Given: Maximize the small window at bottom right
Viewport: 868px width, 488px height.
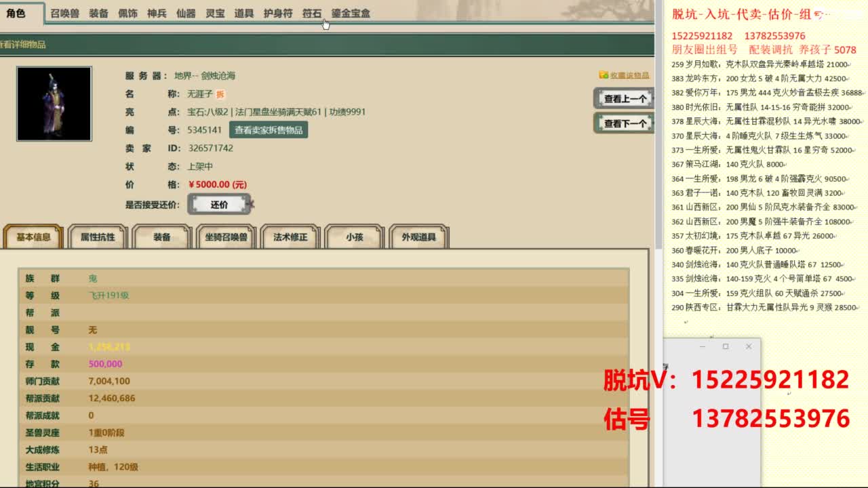Looking at the screenshot, I should 726,346.
